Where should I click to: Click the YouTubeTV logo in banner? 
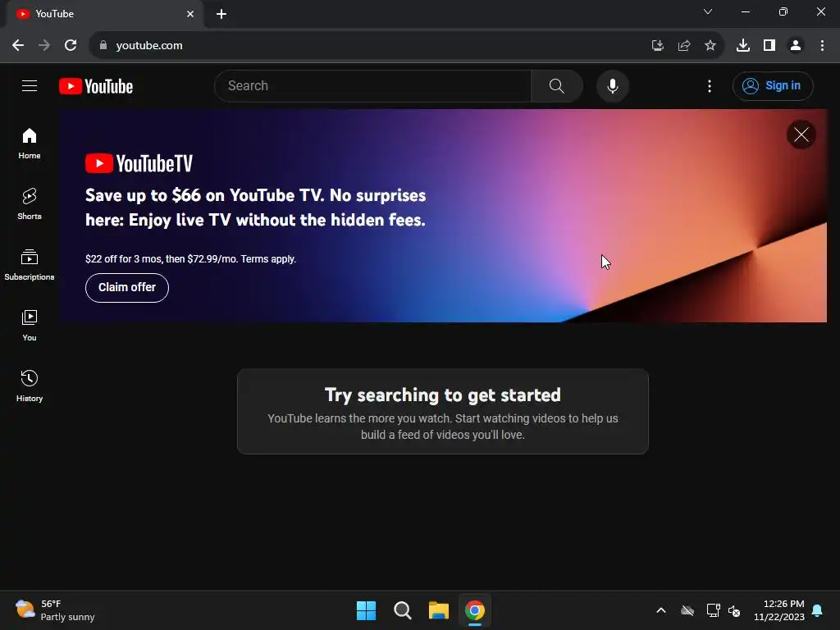click(139, 163)
